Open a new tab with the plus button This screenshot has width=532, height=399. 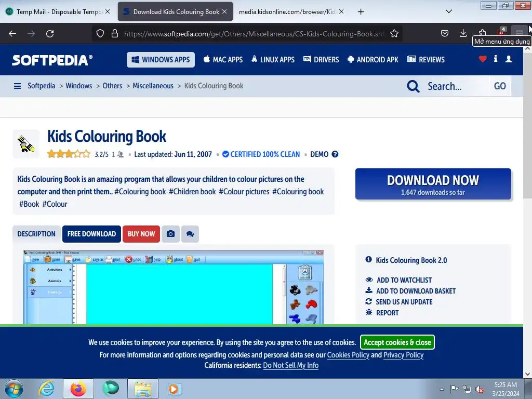[361, 12]
